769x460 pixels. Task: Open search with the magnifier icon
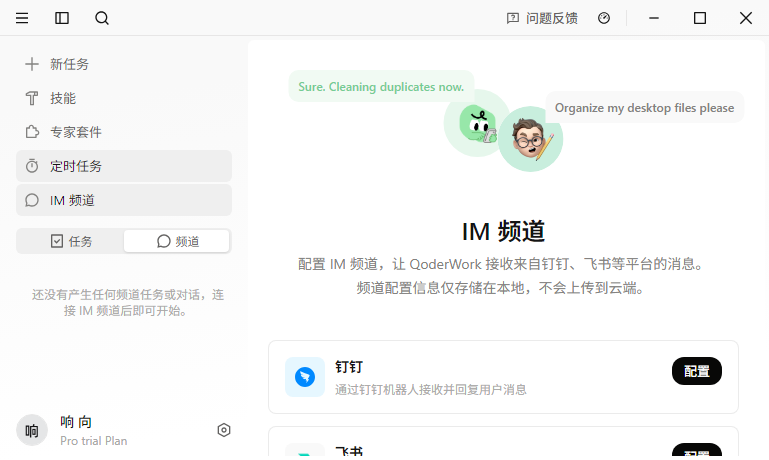point(102,18)
